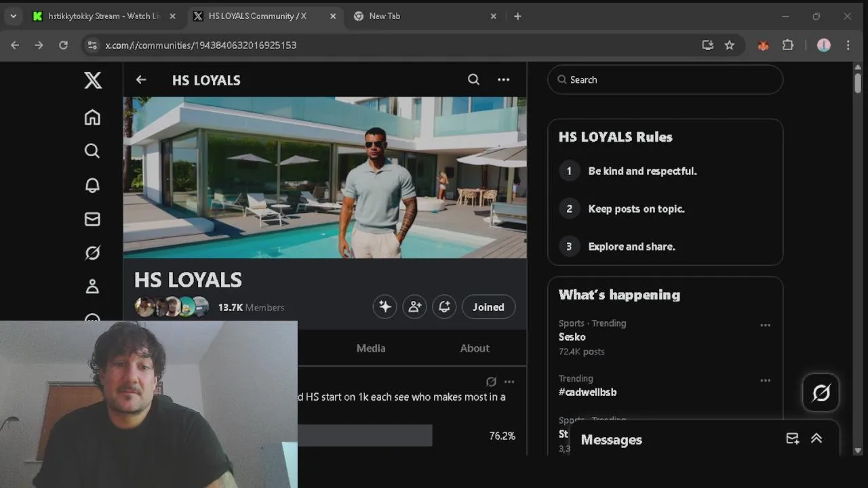Switch to the Media tab
This screenshot has width=868, height=488.
pyautogui.click(x=371, y=348)
